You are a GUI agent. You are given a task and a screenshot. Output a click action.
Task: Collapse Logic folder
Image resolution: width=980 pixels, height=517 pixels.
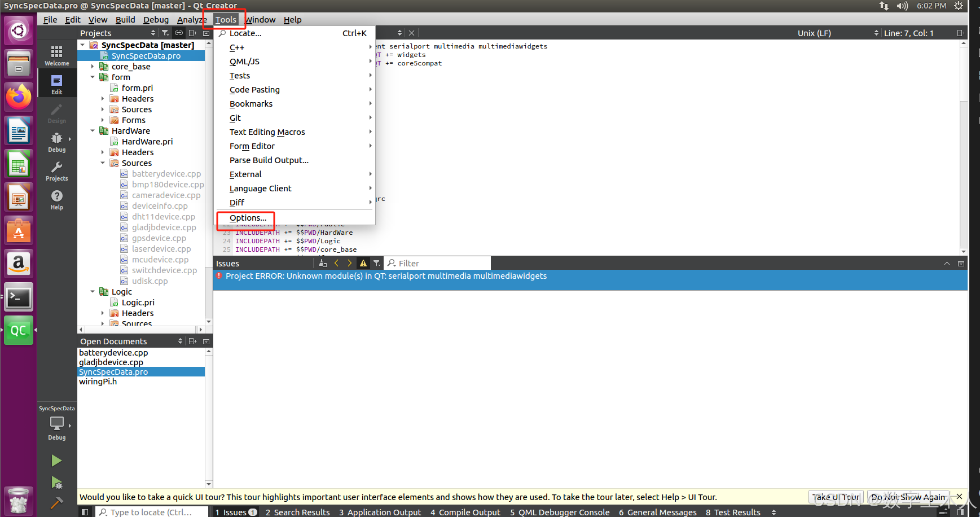coord(93,292)
